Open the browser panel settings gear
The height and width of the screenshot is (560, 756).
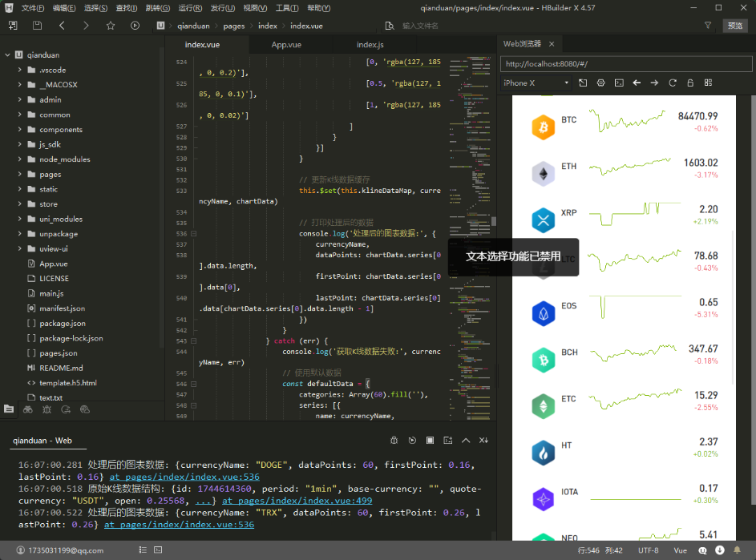click(600, 83)
